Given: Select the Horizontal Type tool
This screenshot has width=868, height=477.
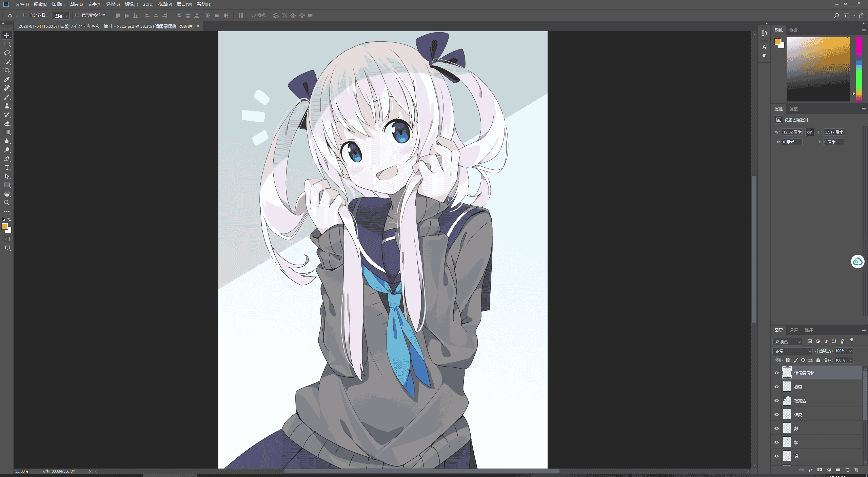Looking at the screenshot, I should [7, 167].
